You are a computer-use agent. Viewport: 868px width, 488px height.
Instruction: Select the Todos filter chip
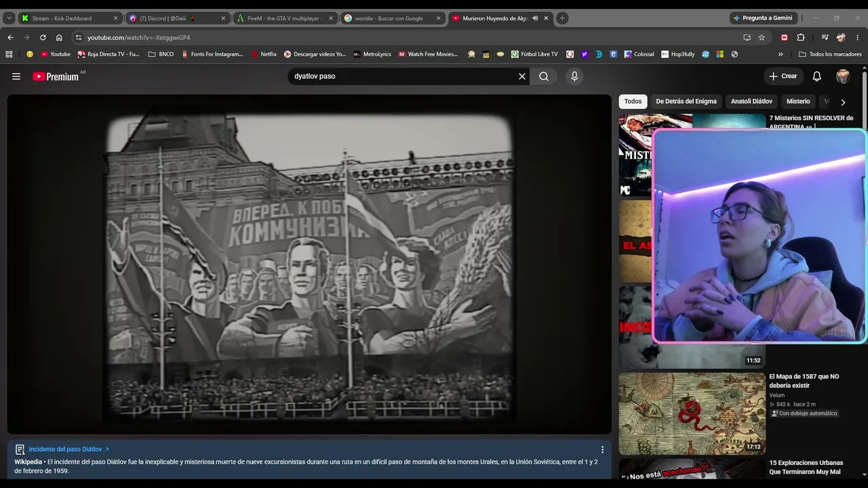point(633,102)
